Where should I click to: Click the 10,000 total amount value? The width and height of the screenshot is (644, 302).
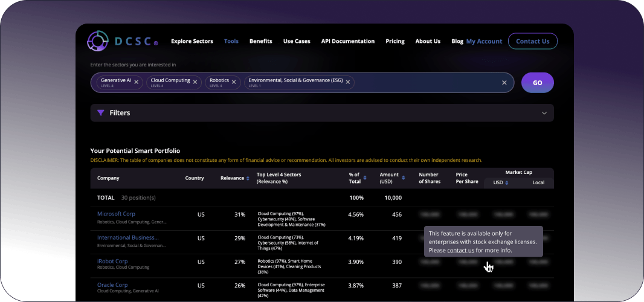click(393, 198)
